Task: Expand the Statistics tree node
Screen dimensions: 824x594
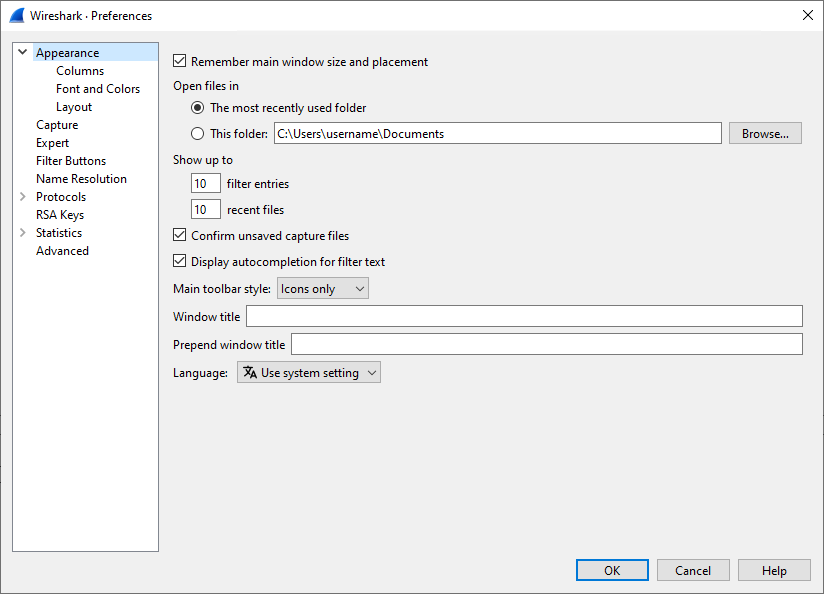Action: coord(23,233)
